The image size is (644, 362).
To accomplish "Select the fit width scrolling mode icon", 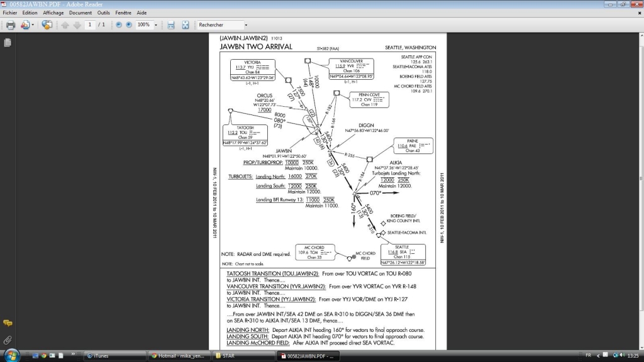I will pyautogui.click(x=171, y=25).
